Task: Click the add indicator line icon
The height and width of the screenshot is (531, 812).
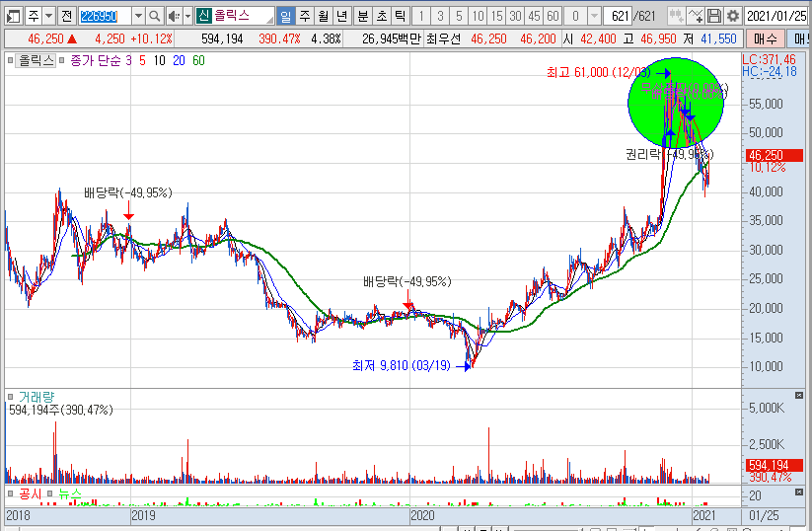Action: 695,16
